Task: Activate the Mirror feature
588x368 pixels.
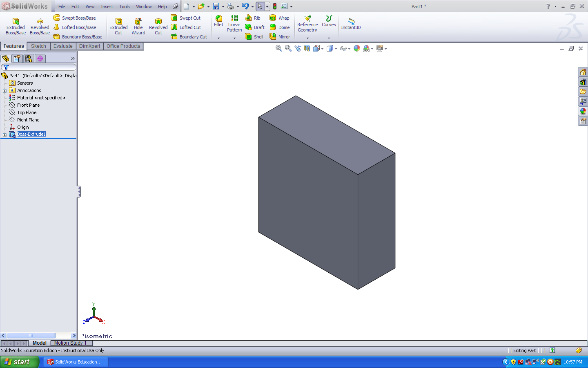Action: pos(280,37)
